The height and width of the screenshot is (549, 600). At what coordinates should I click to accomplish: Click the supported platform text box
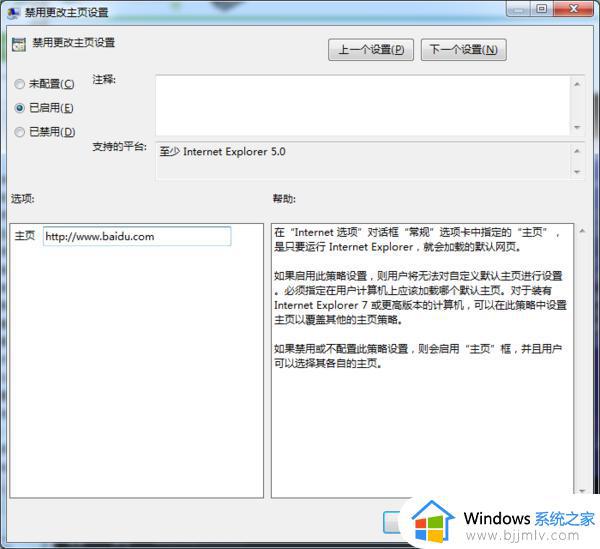point(362,162)
